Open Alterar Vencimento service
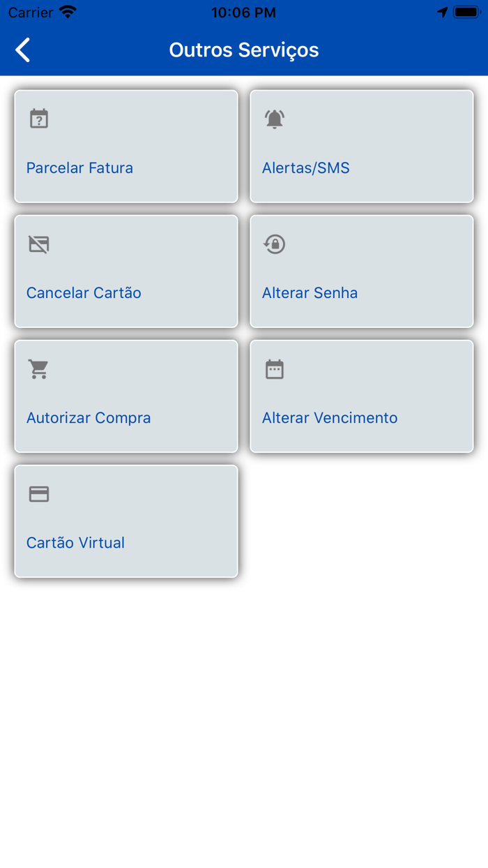The width and height of the screenshot is (488, 868). click(x=361, y=396)
